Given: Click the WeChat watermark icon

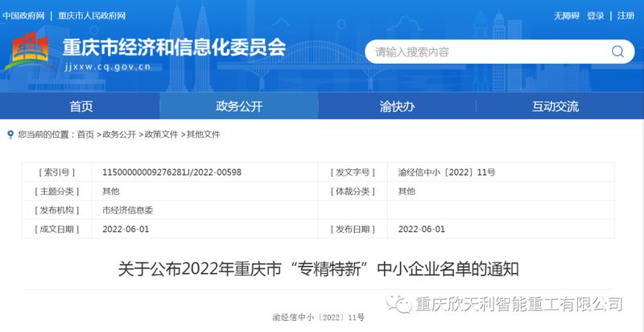Looking at the screenshot, I should coord(398,304).
